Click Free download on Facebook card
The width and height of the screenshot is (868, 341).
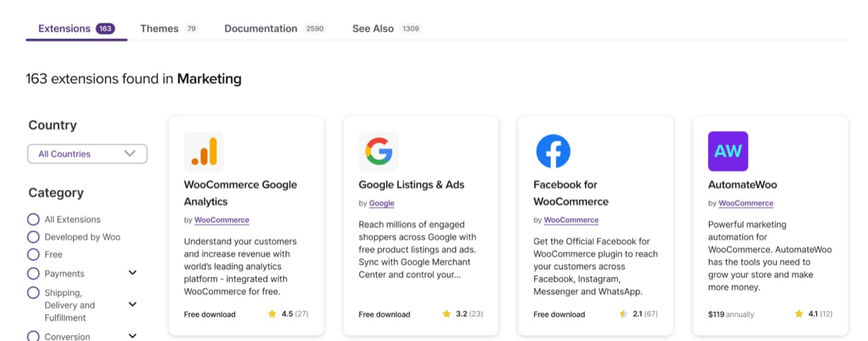coord(559,314)
